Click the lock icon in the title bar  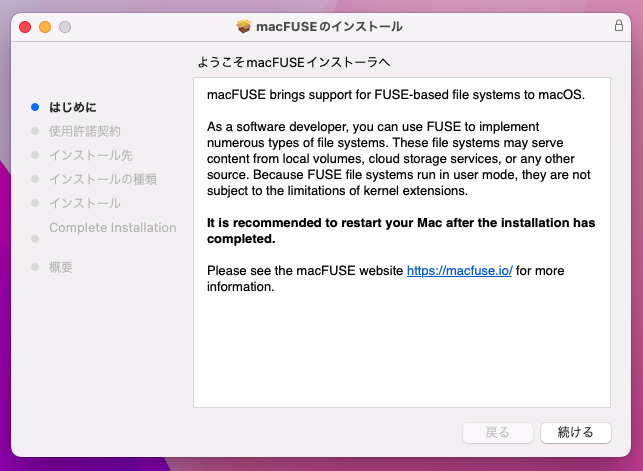619,25
